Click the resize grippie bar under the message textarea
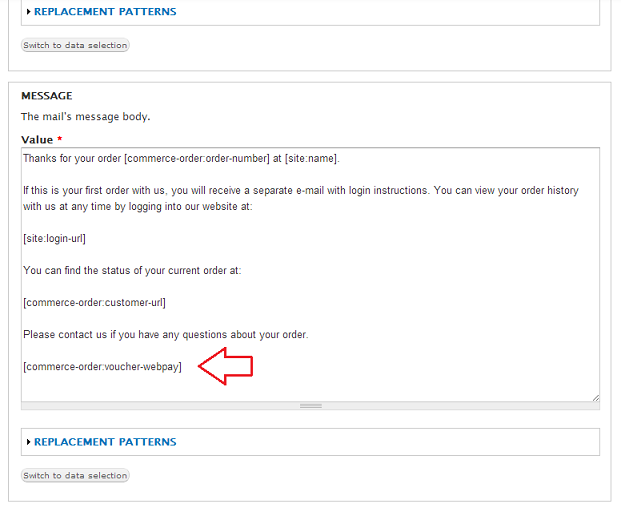 point(311,406)
